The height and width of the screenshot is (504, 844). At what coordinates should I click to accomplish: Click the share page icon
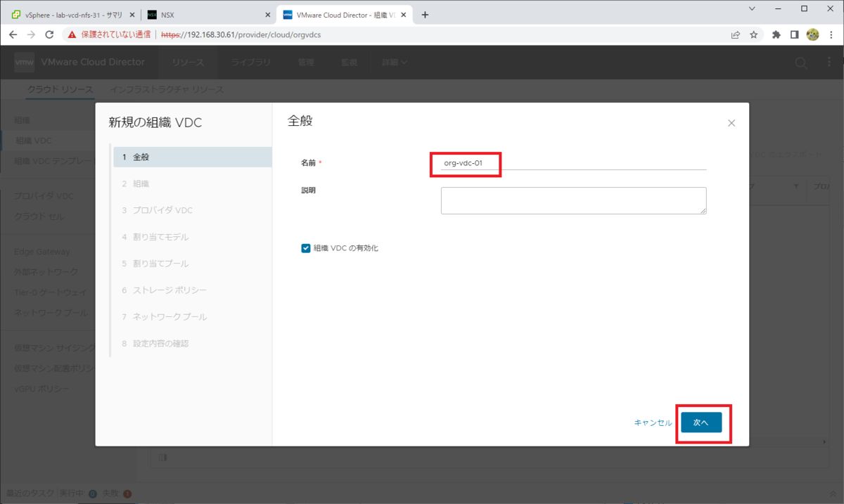pos(735,34)
